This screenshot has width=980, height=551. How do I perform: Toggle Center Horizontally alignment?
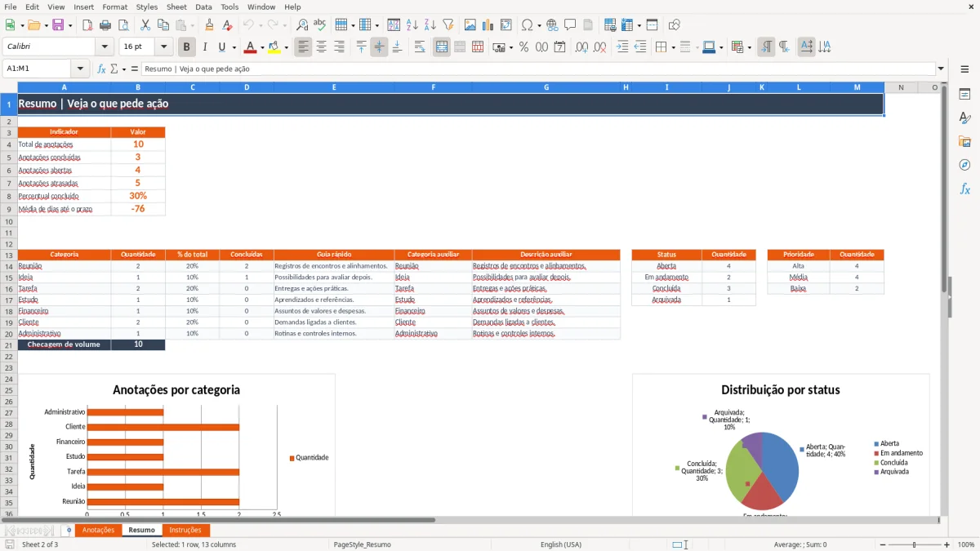tap(321, 47)
